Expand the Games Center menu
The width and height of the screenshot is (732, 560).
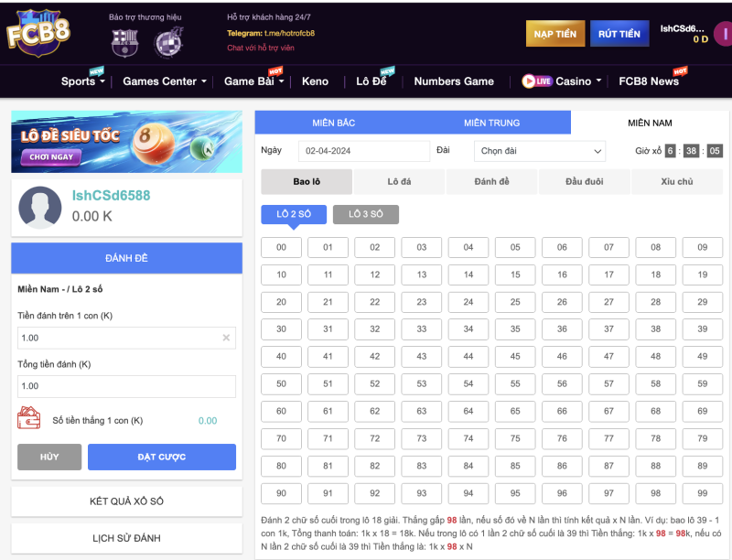[164, 81]
